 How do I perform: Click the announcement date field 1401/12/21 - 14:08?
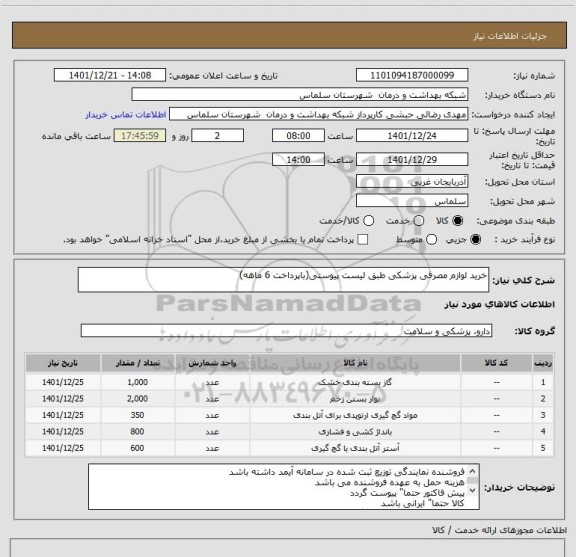(x=110, y=75)
